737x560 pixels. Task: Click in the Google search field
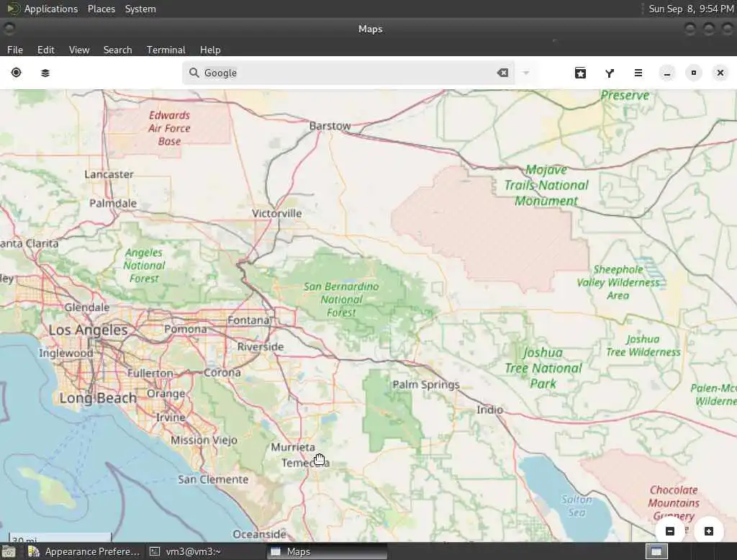[x=348, y=73]
